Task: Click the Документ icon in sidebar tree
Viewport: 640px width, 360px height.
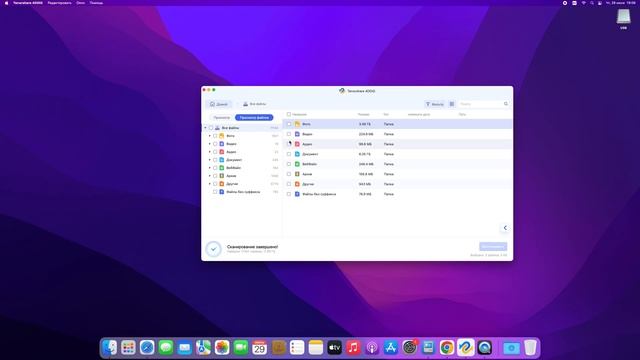Action: click(x=222, y=160)
